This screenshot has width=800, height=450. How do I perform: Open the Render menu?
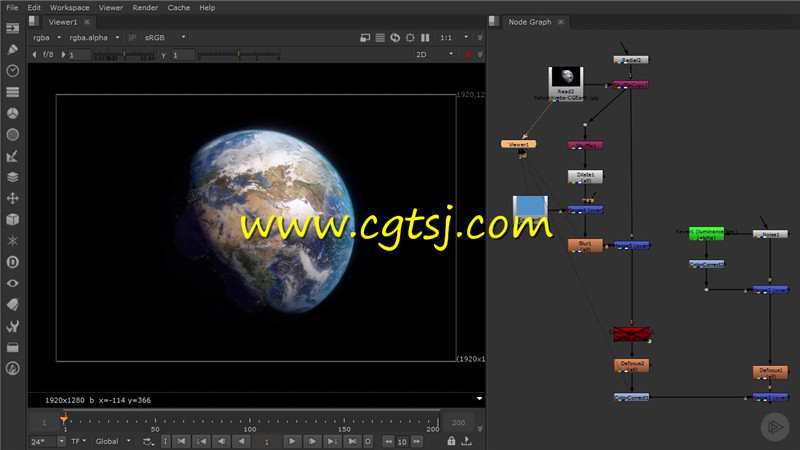click(x=145, y=8)
